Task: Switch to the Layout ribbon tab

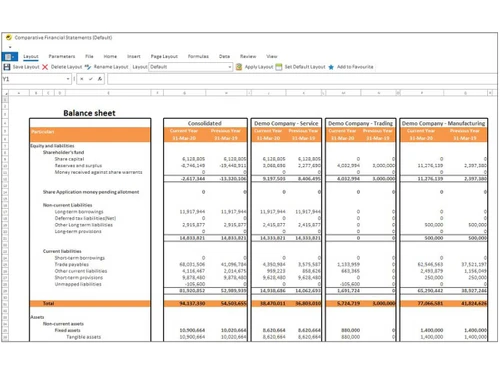Action: tap(31, 56)
